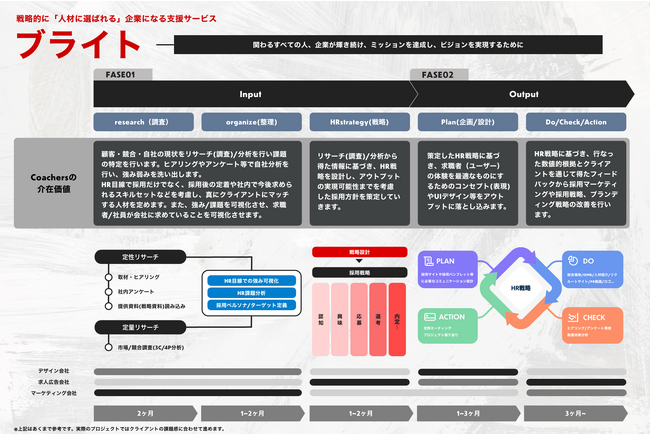This screenshot has width=650, height=434.
Task: Click the ブライト red title
Action: (x=78, y=44)
